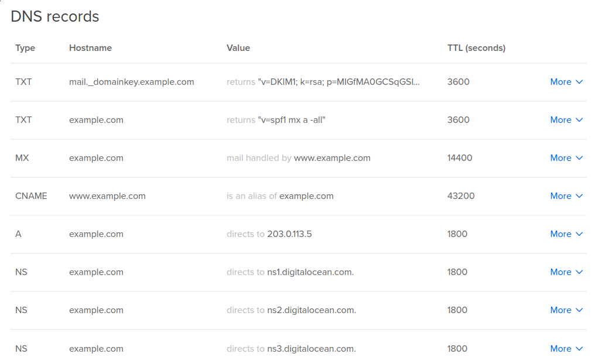Expand More menu for DKIM TXT record

click(x=566, y=82)
